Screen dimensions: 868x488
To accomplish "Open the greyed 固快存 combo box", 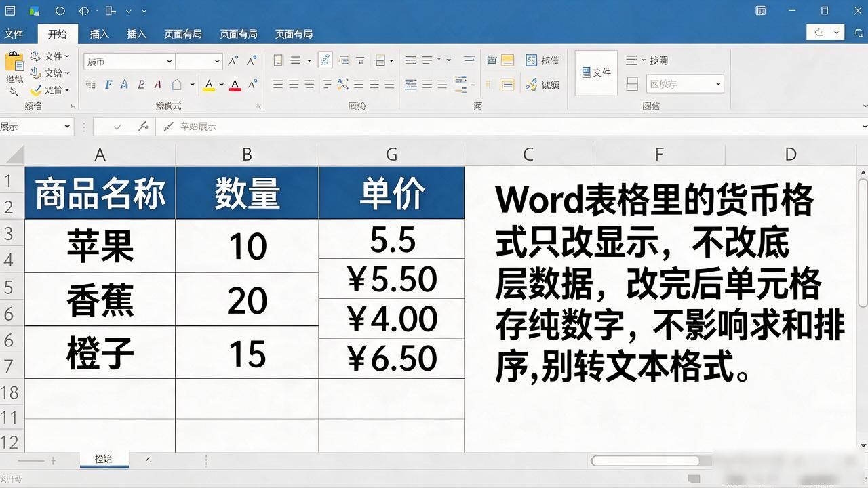I will pyautogui.click(x=685, y=84).
